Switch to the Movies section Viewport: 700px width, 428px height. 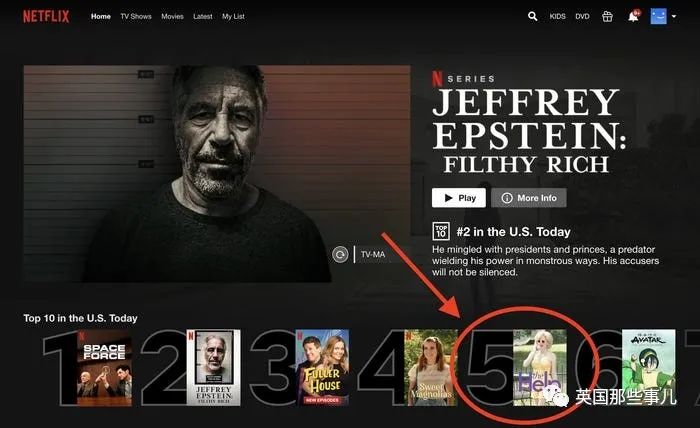coord(172,17)
